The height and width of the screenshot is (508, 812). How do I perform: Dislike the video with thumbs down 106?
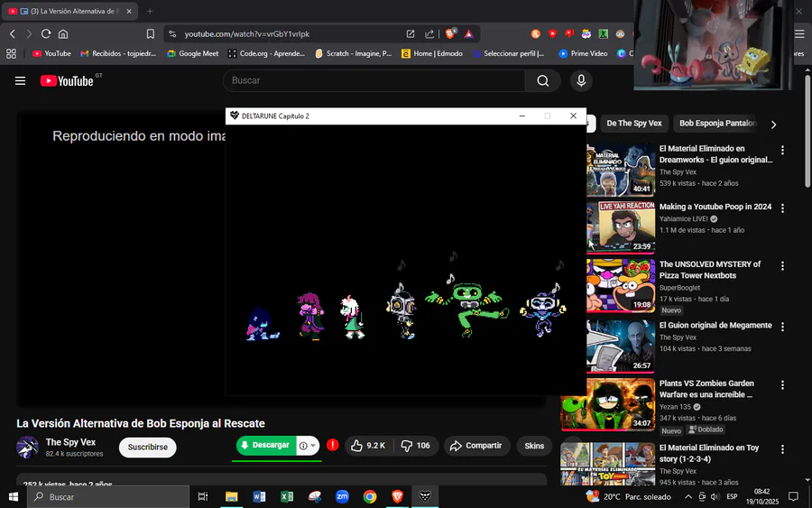click(x=416, y=446)
